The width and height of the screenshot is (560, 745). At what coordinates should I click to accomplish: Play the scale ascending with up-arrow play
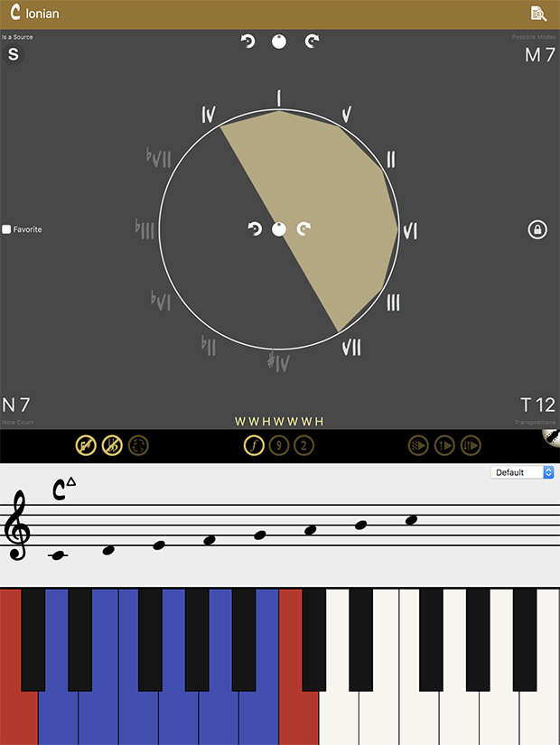[x=444, y=446]
